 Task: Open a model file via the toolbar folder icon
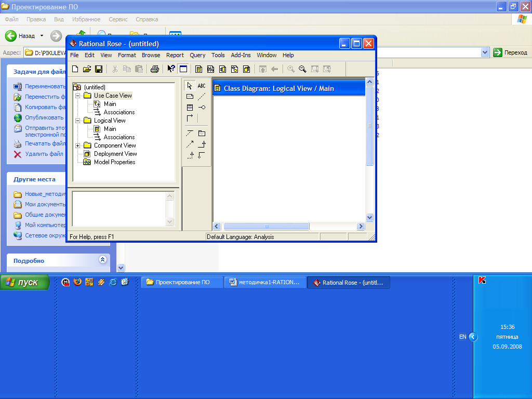[x=87, y=69]
